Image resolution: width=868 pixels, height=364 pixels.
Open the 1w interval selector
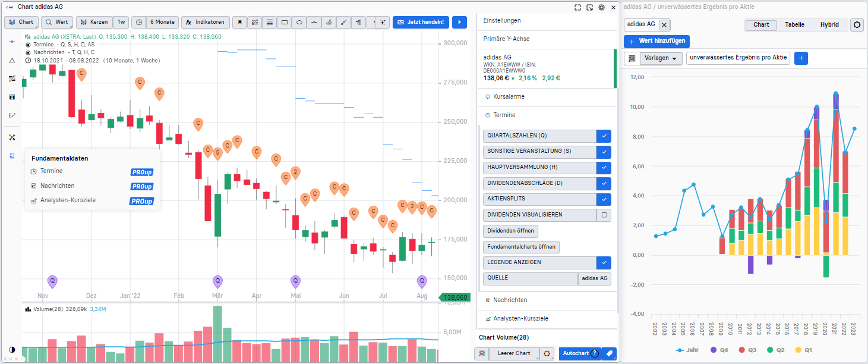[x=121, y=22]
